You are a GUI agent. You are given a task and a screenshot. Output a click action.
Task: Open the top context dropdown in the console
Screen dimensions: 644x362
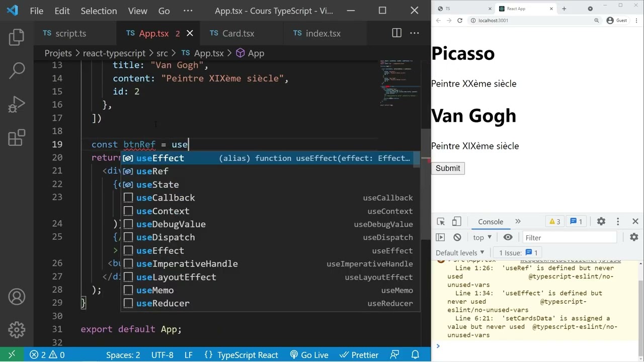(x=482, y=237)
